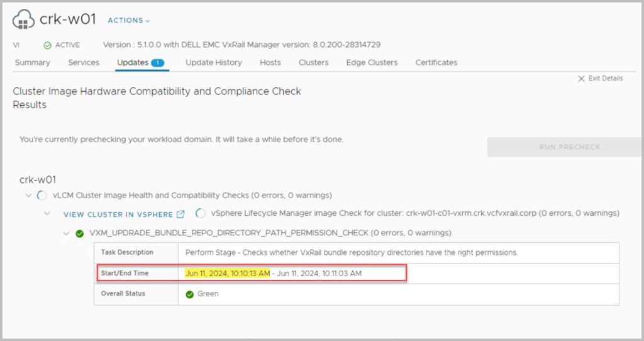Click the Updates notification badge showing 1
Screen dimensions: 644x341
pos(158,63)
